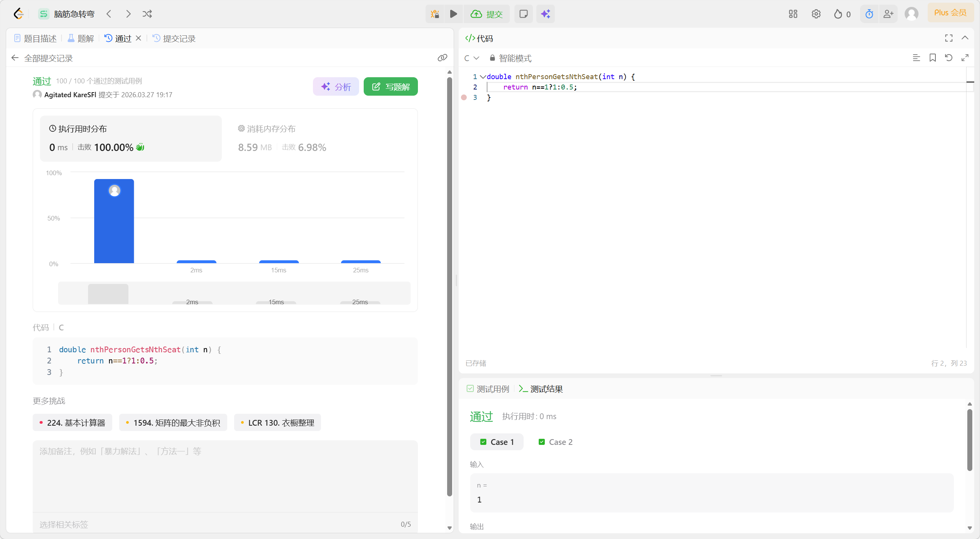Fold the function at line 1
Viewport: 980px width, 539px height.
click(x=483, y=77)
